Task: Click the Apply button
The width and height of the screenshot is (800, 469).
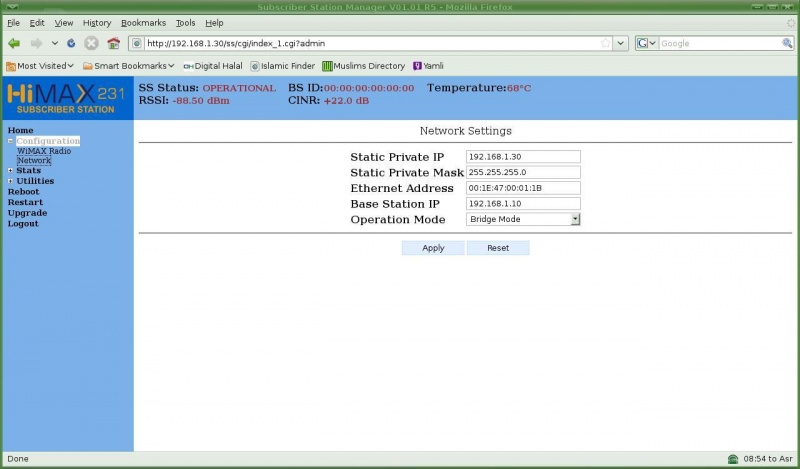Action: click(433, 248)
